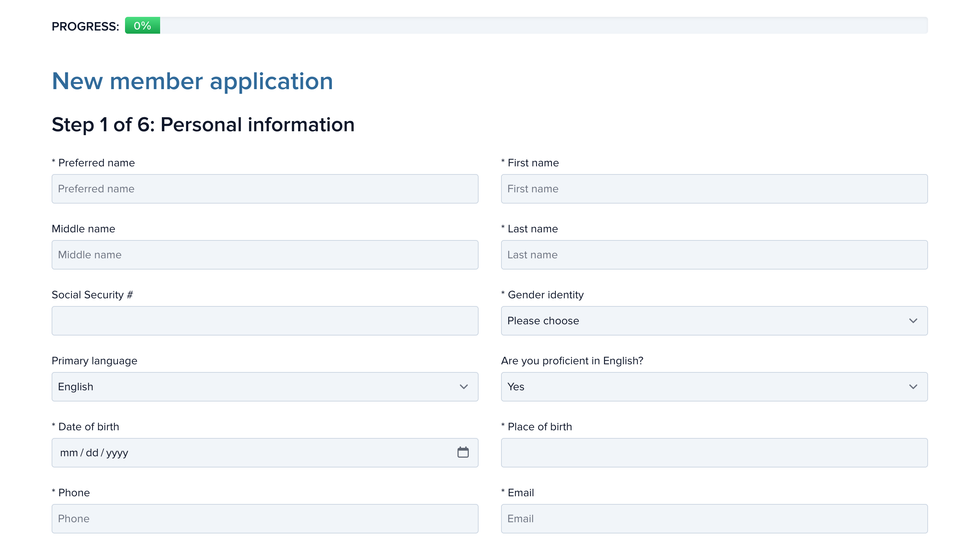Click the Phone label

tap(71, 492)
